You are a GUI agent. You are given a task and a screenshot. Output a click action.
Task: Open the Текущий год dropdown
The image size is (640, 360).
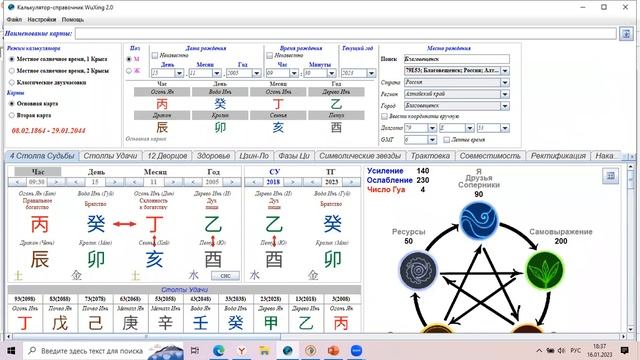click(x=371, y=73)
